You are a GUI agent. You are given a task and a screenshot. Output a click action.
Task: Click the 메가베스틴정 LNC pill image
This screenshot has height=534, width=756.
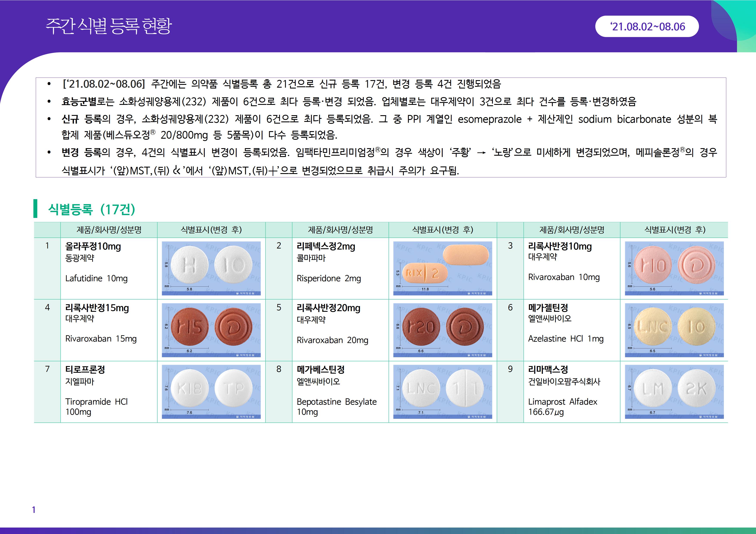442,391
